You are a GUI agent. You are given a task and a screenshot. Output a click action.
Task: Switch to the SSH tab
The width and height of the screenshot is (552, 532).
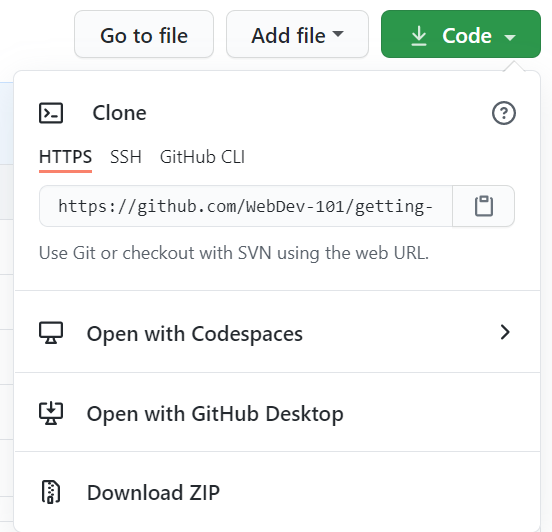126,157
